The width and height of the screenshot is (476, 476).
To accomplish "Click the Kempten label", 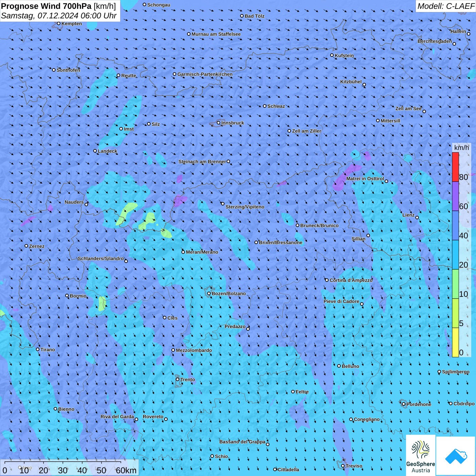I will (72, 23).
